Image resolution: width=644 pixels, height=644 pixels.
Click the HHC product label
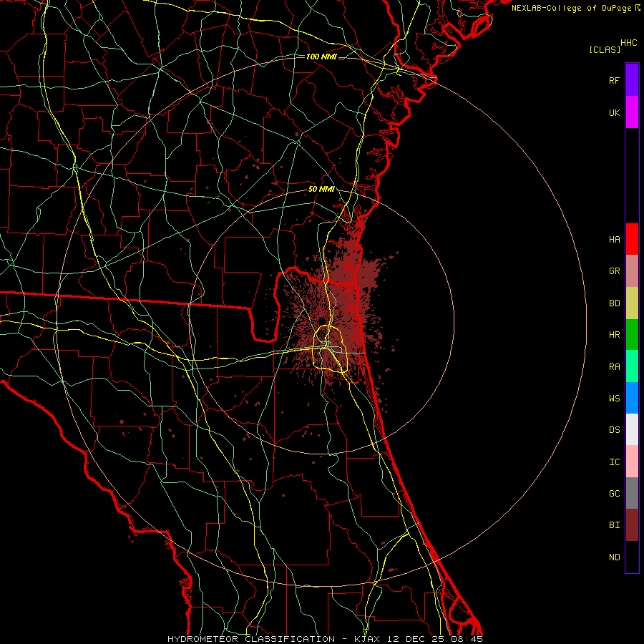(x=629, y=43)
